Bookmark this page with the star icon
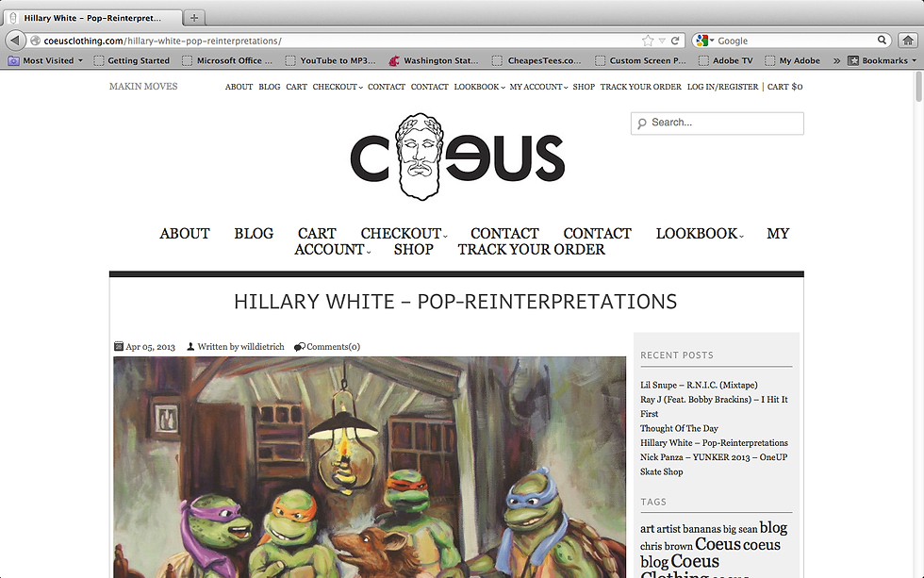The image size is (924, 578). 648,41
